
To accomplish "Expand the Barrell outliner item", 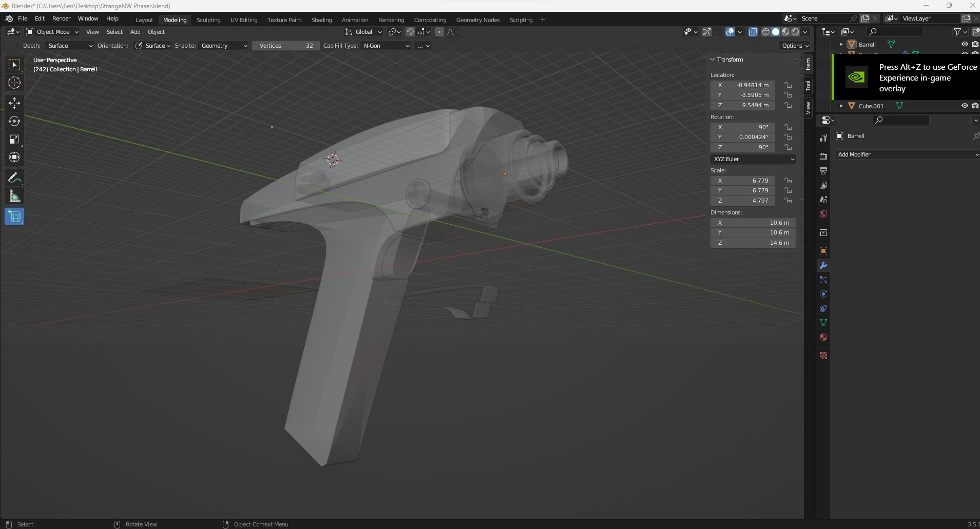I will tap(841, 45).
